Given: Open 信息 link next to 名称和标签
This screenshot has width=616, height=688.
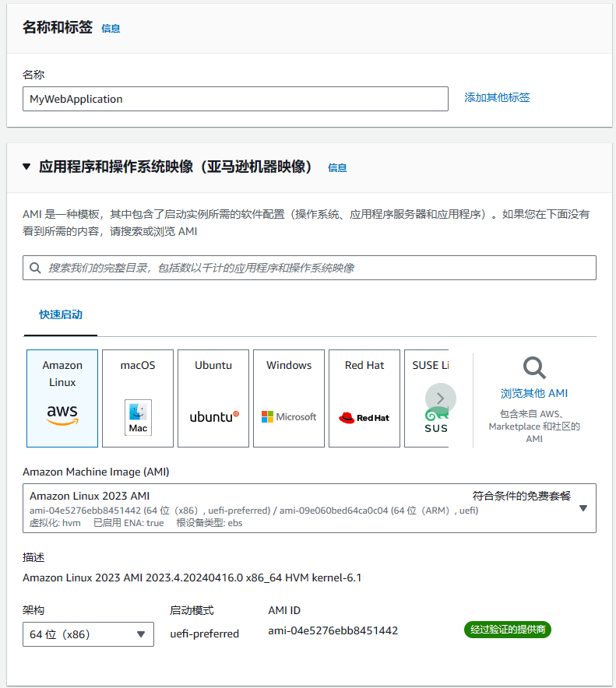Looking at the screenshot, I should click(111, 29).
